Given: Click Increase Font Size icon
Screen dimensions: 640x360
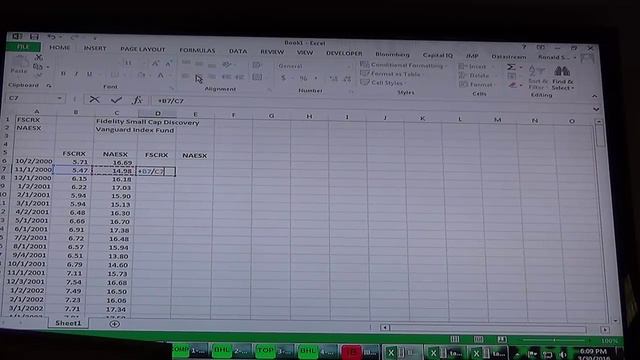Looking at the screenshot, I should 156,63.
